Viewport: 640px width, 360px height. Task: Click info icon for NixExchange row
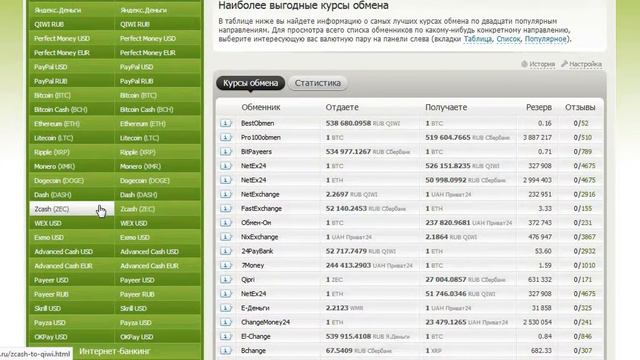coord(226,237)
